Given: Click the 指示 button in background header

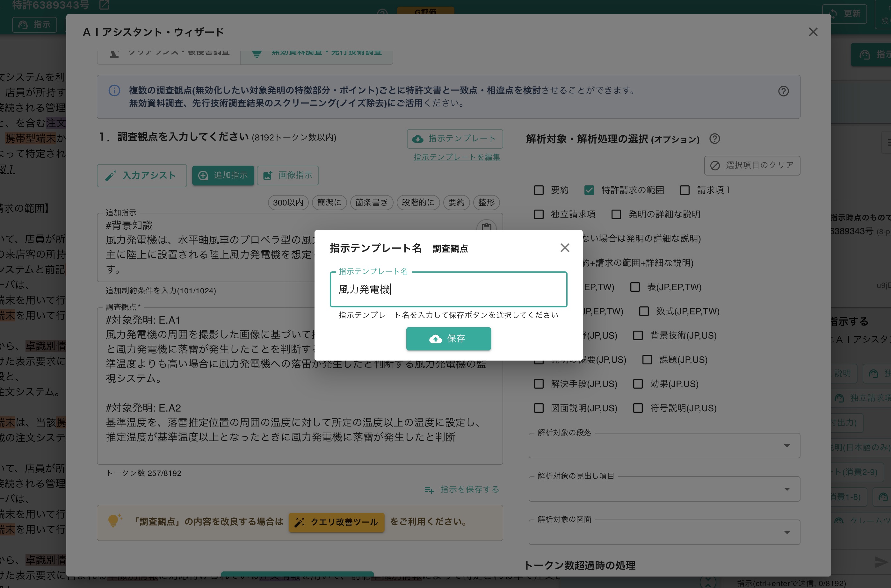Looking at the screenshot, I should click(x=34, y=25).
